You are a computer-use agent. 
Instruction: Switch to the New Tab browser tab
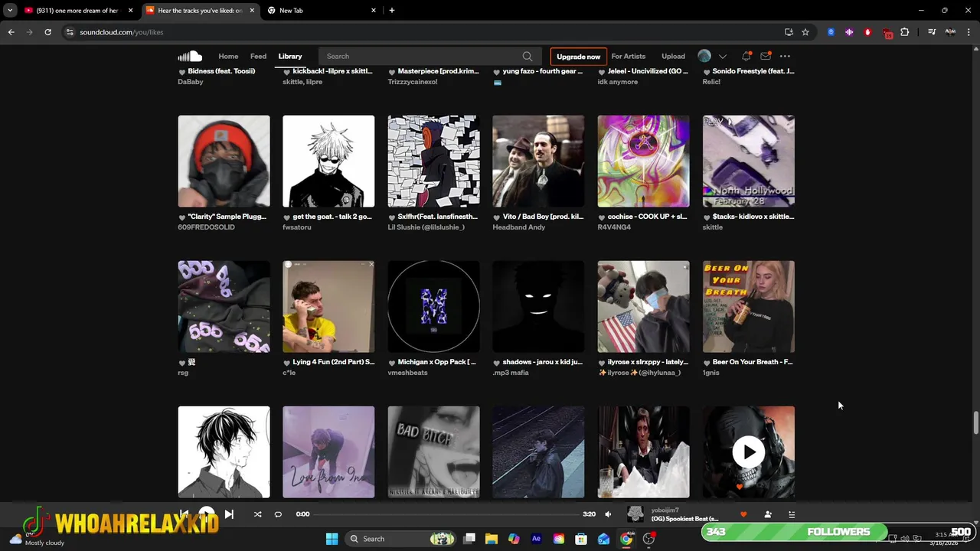[320, 10]
